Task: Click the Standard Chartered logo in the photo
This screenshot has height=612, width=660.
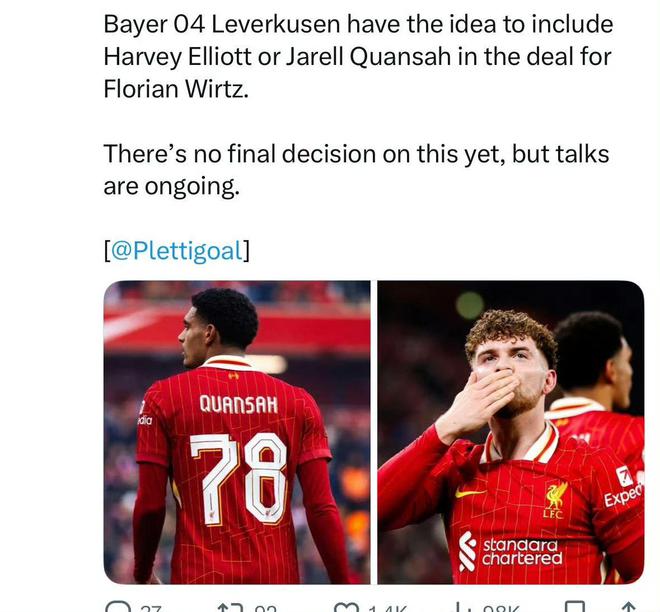Action: (x=510, y=551)
